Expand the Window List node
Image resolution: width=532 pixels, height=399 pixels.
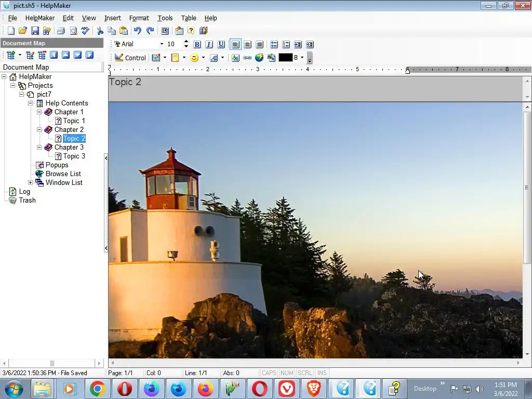(x=30, y=182)
